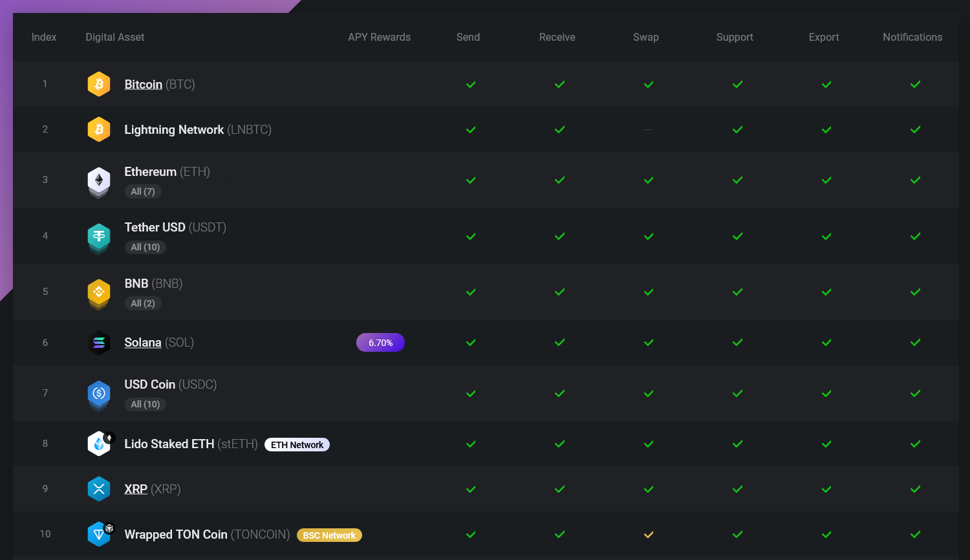Click the Export column header
Screen dimensions: 970x560
coord(824,38)
